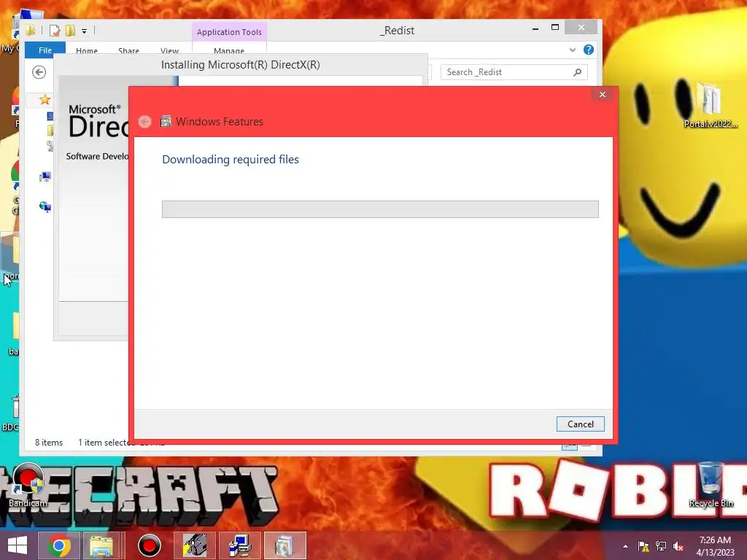The height and width of the screenshot is (560, 747).
Task: Open File Explorer from taskbar
Action: click(x=101, y=545)
